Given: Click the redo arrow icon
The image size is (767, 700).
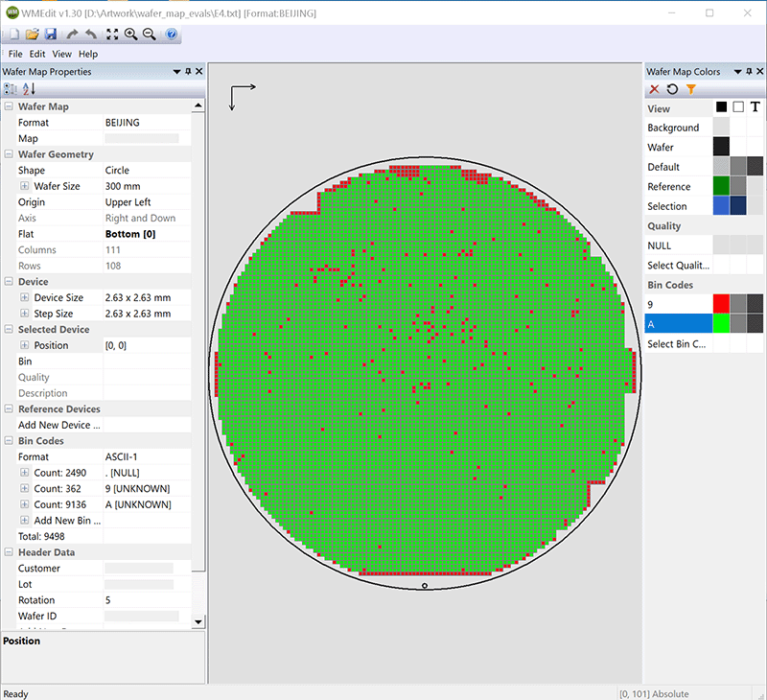Looking at the screenshot, I should click(x=73, y=35).
